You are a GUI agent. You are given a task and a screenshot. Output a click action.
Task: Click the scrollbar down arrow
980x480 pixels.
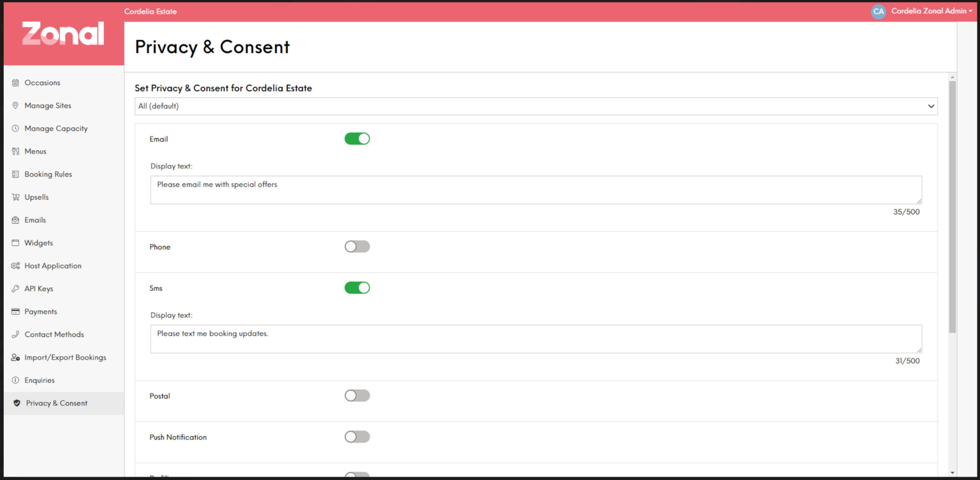point(952,472)
